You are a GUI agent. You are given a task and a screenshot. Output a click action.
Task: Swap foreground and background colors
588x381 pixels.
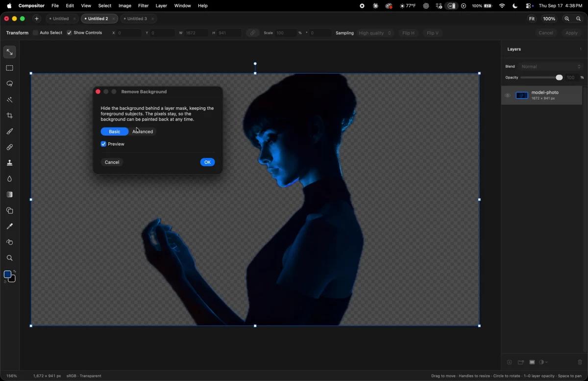pyautogui.click(x=15, y=271)
